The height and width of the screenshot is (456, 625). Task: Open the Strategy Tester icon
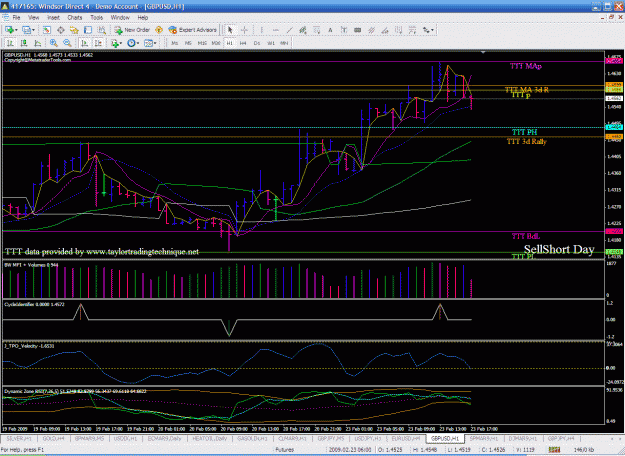click(102, 30)
